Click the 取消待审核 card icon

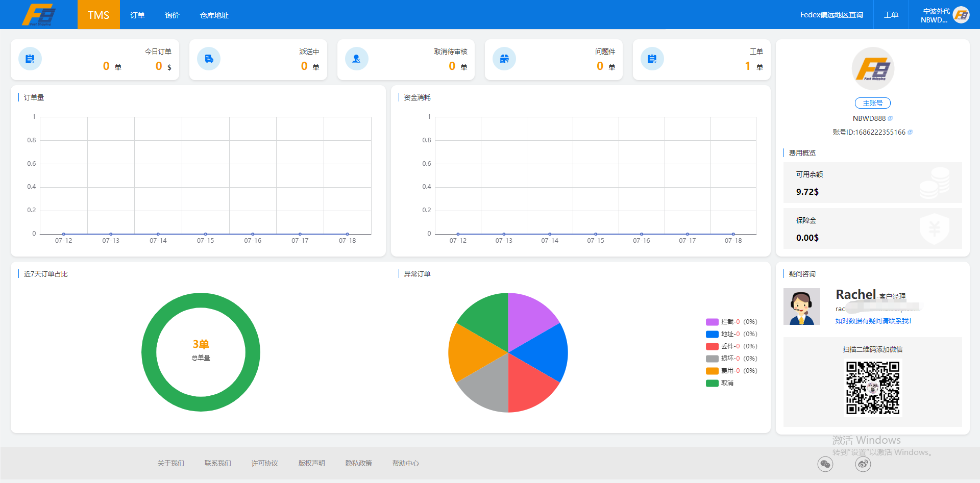(x=357, y=59)
